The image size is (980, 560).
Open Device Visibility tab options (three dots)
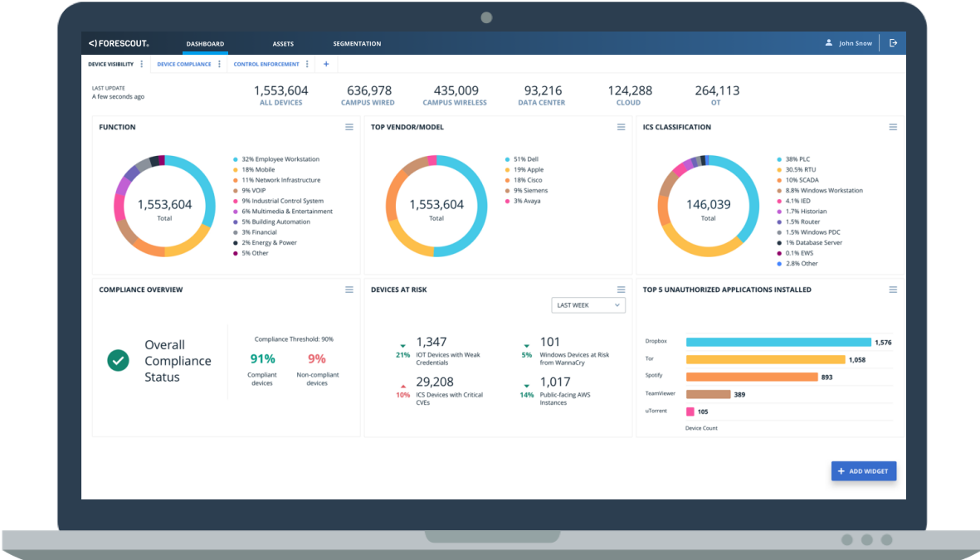(142, 64)
